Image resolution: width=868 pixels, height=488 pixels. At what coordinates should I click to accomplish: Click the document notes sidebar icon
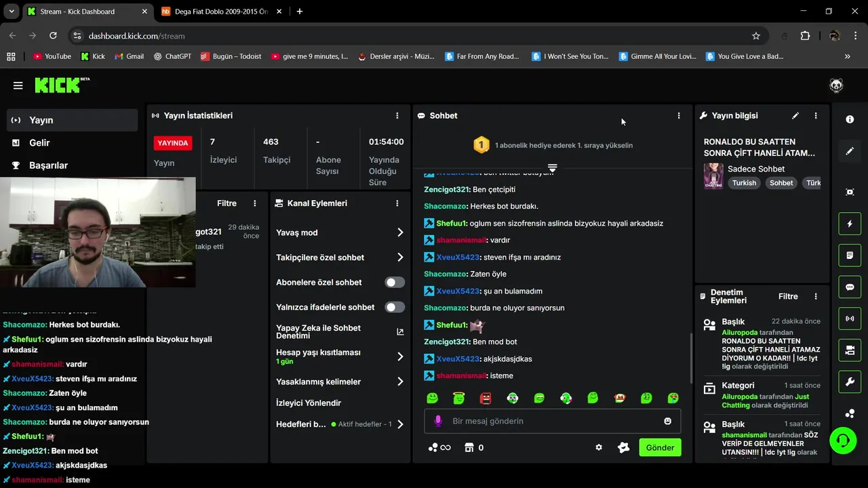[x=850, y=256]
